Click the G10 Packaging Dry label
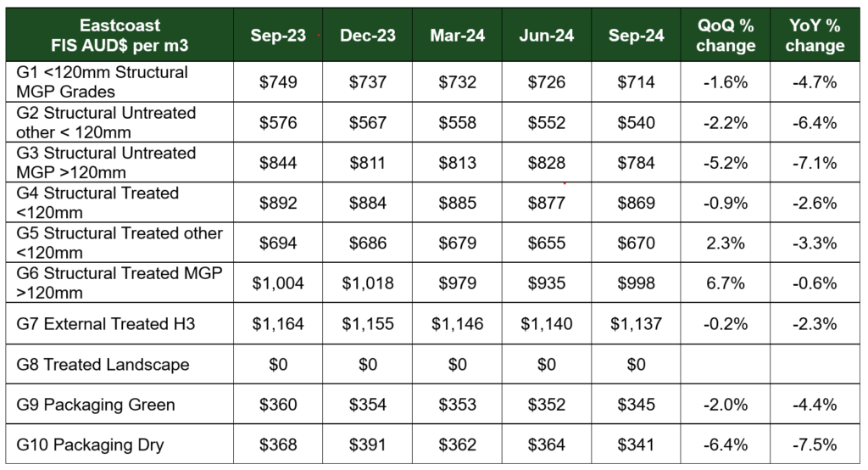This screenshot has width=868, height=470. pos(90,445)
